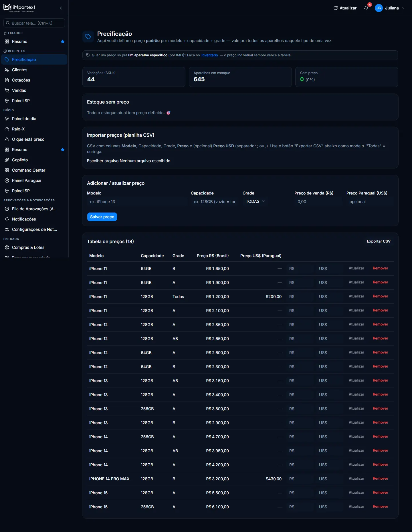Click the Variações (SKUs) 44 card

point(134,77)
